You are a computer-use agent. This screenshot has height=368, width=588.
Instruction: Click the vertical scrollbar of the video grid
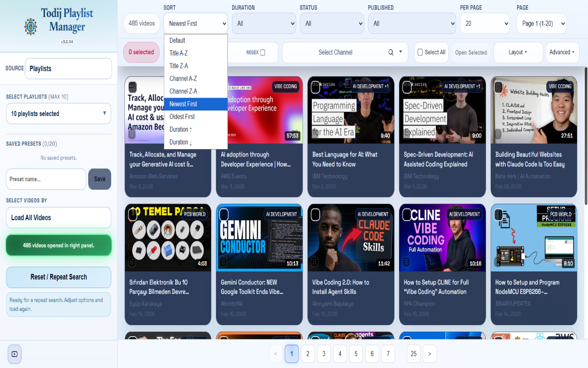(586, 136)
